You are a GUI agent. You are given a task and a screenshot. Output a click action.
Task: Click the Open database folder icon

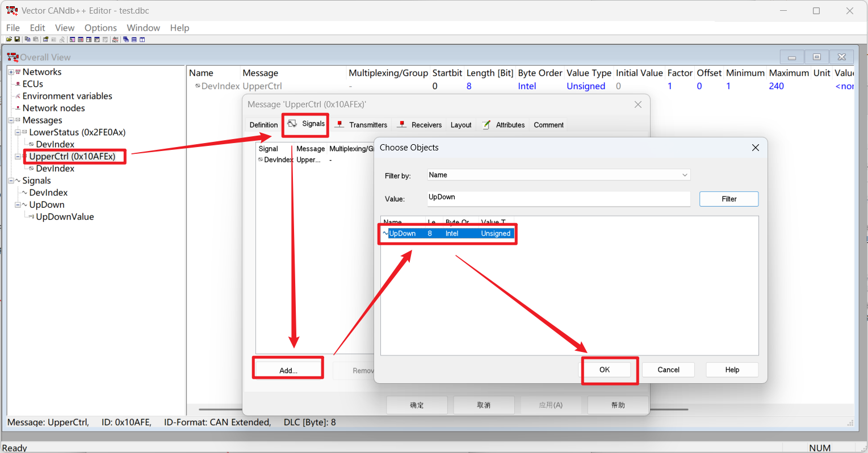coord(9,40)
